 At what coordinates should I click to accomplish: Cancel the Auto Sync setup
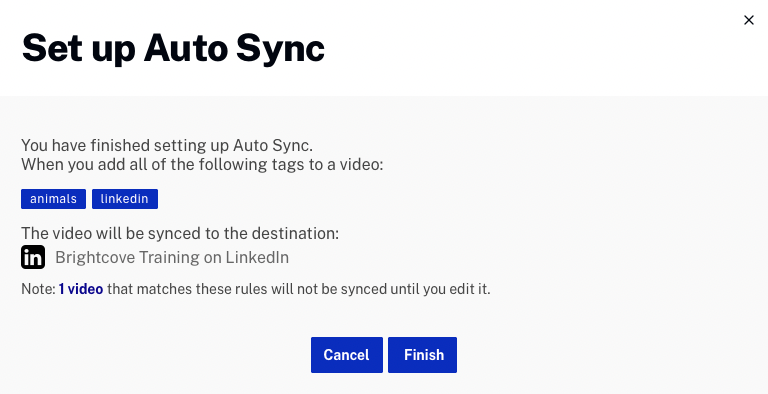[347, 355]
